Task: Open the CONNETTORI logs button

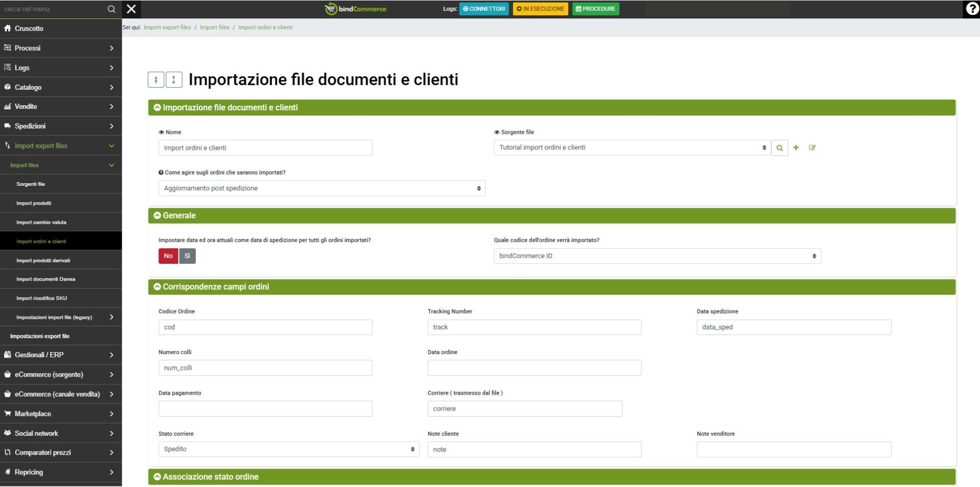Action: [484, 9]
